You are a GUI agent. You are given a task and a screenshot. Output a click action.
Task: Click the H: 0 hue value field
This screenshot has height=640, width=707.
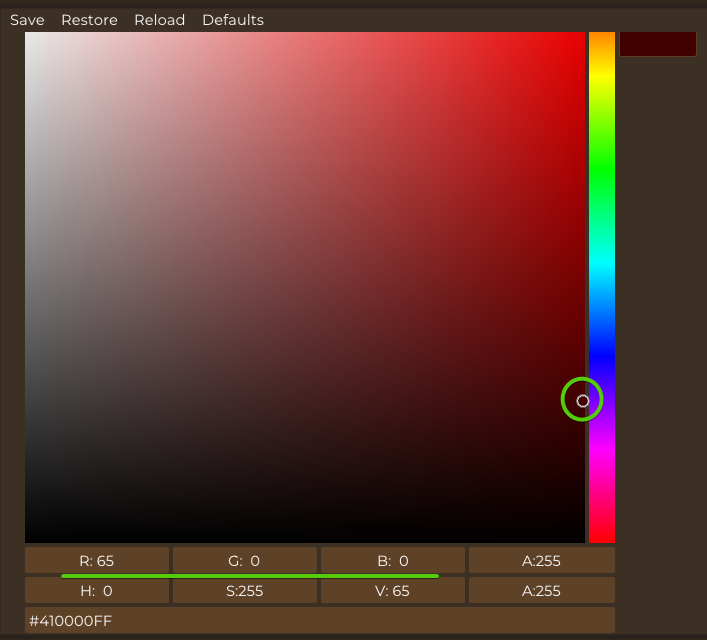(x=97, y=590)
